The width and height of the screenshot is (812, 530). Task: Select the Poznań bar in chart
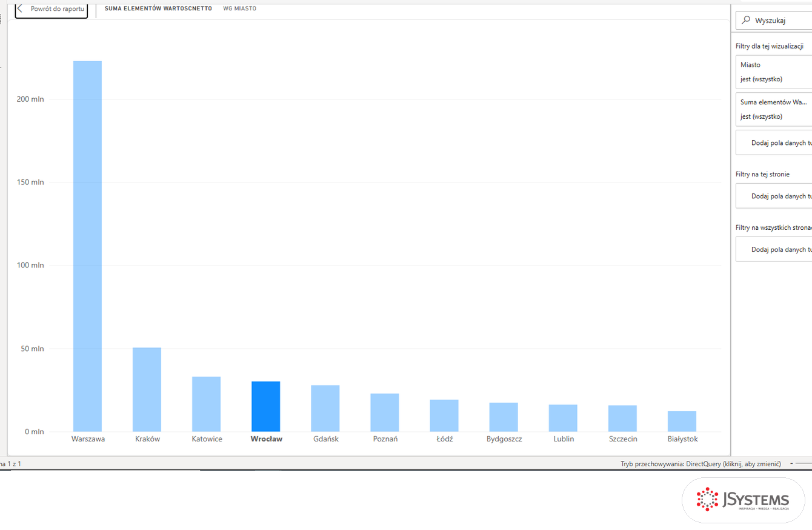[385, 412]
